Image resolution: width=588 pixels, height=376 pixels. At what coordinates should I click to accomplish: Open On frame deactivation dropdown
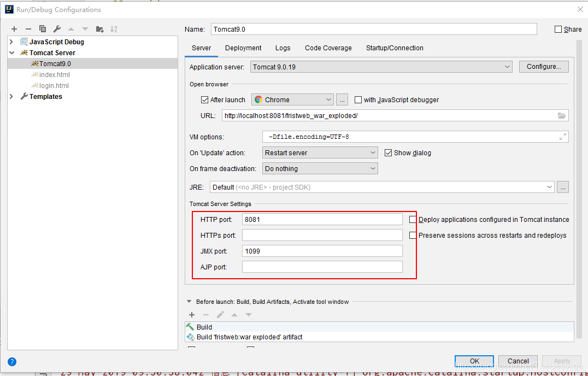[x=320, y=169]
